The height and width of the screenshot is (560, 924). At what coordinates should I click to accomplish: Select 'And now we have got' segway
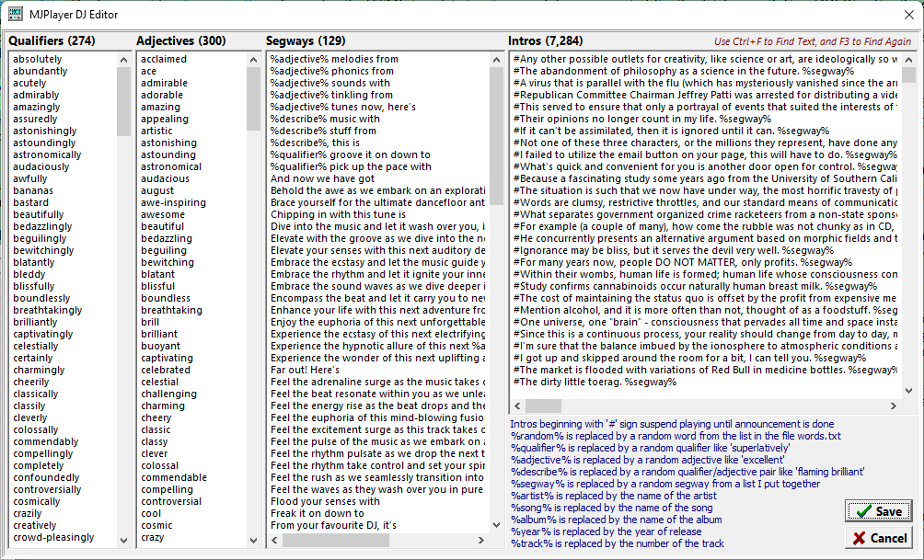coord(322,179)
